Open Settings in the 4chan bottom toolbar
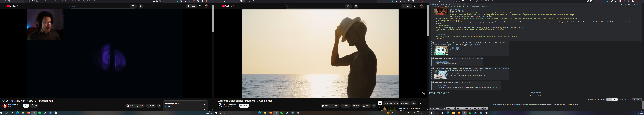Viewport: 644px width, 115px height. point(480,108)
